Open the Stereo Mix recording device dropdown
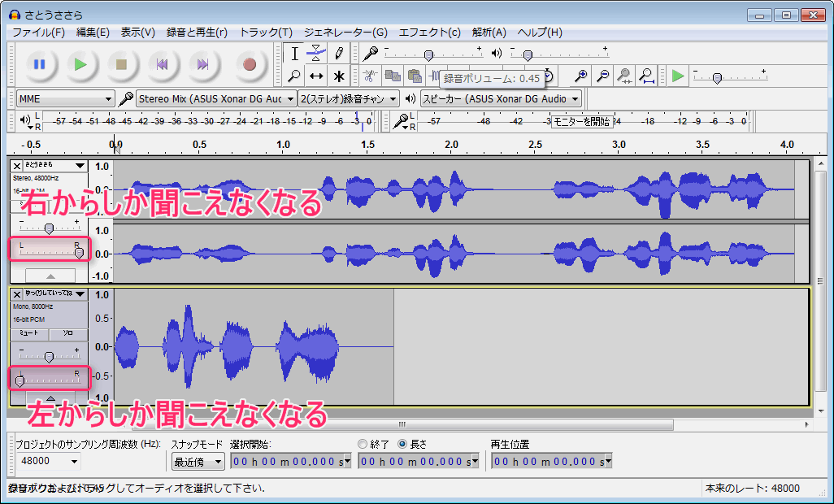Image resolution: width=834 pixels, height=504 pixels. pyautogui.click(x=216, y=99)
